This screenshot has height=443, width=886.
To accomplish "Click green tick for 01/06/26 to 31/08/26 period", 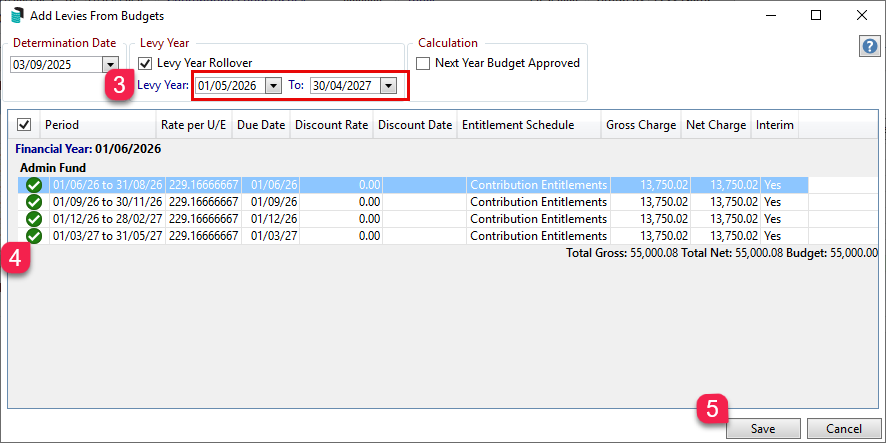I will pyautogui.click(x=34, y=185).
